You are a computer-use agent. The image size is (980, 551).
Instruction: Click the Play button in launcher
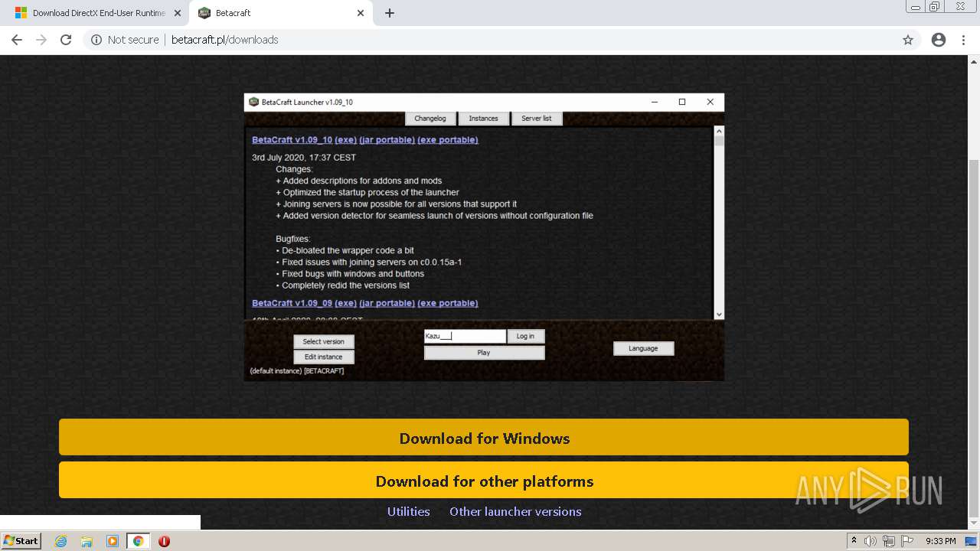(x=484, y=353)
